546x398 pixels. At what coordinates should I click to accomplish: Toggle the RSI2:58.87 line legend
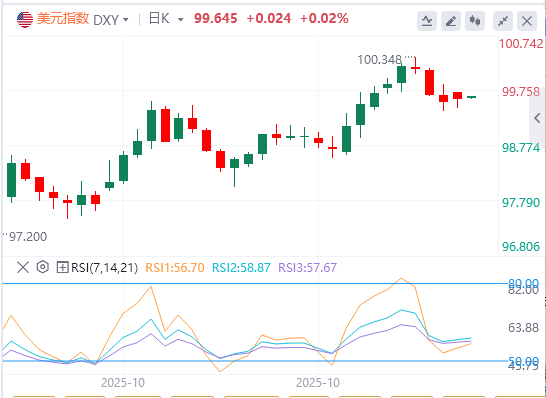click(241, 267)
